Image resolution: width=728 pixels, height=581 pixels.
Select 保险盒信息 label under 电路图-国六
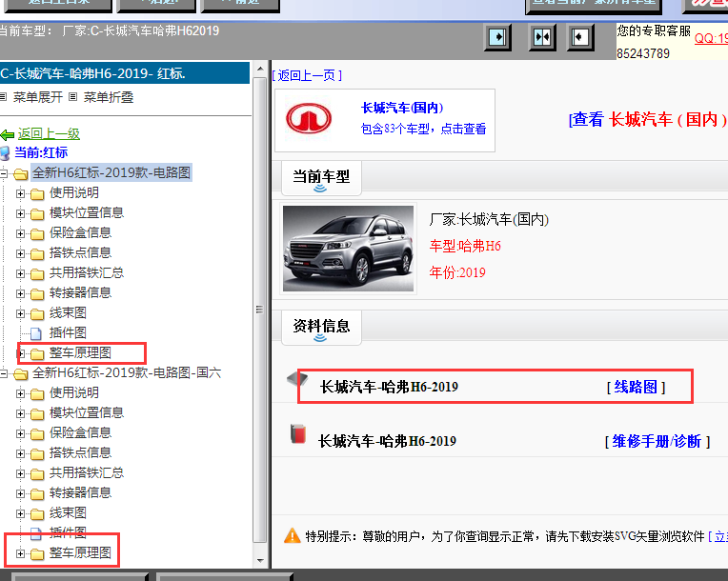tap(80, 432)
